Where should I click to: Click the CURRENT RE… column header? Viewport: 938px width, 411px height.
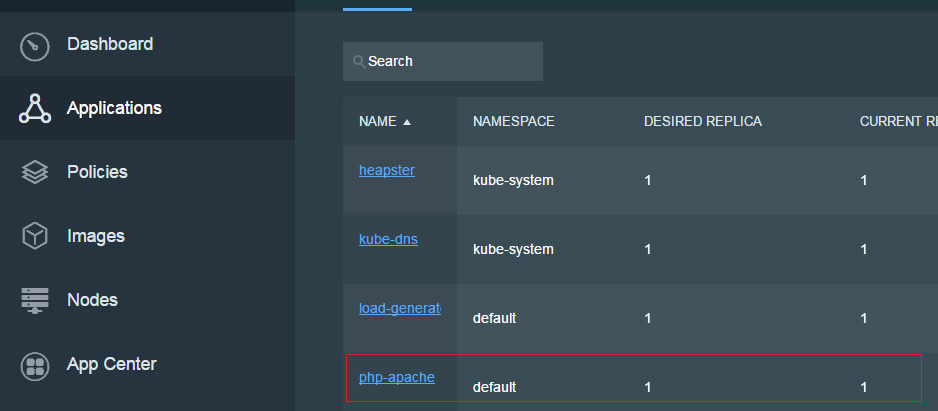[899, 121]
